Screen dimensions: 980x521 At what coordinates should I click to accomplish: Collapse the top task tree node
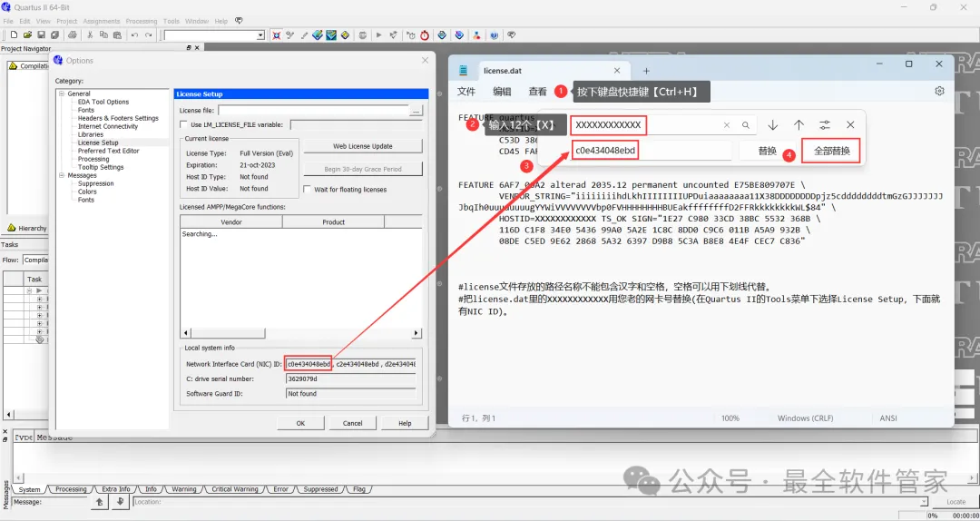tap(29, 290)
